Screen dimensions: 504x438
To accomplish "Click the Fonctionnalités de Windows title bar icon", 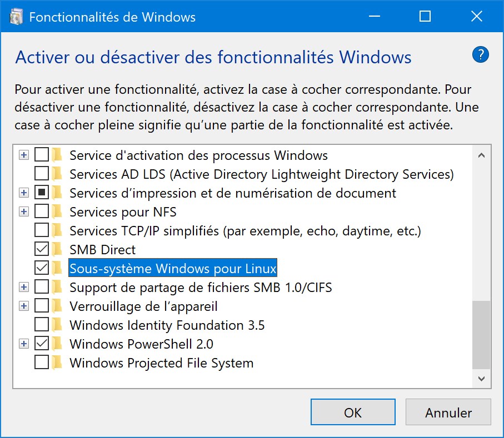I will pyautogui.click(x=16, y=17).
